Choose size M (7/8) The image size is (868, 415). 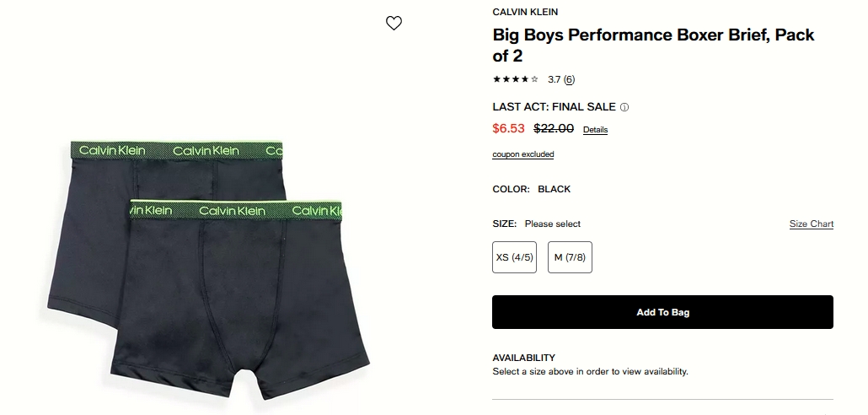coord(570,257)
